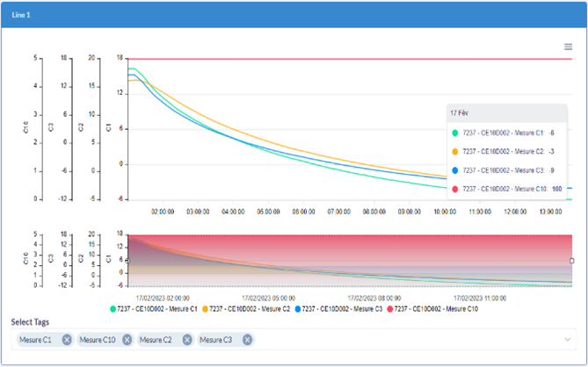Toggle Mesure C3 series in legend

(340, 309)
